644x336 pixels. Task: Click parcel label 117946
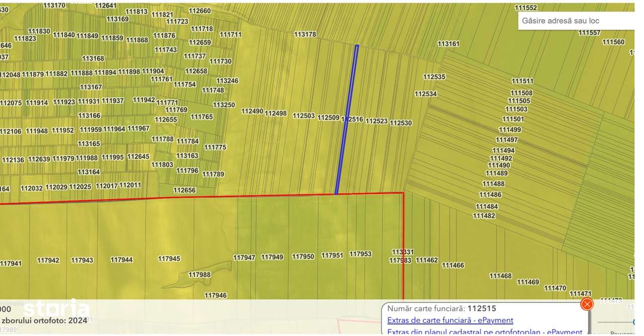coord(215,295)
